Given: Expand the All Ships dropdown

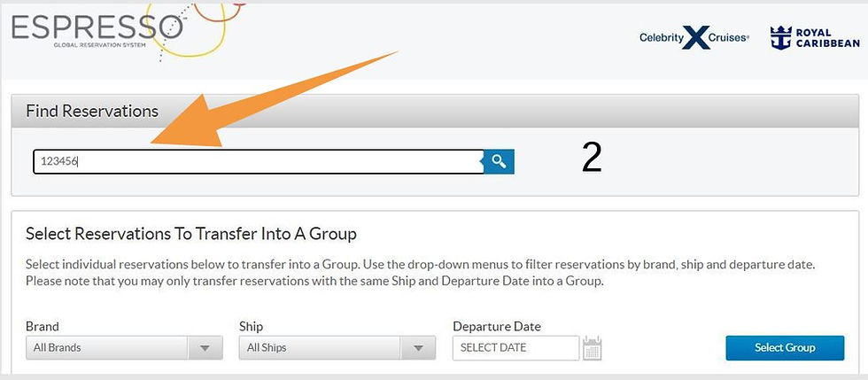Looking at the screenshot, I should (336, 348).
